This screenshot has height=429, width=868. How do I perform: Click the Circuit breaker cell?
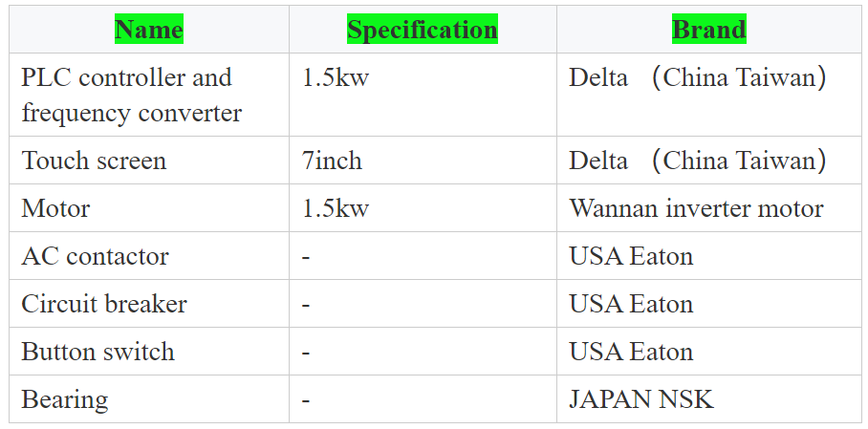(x=149, y=303)
